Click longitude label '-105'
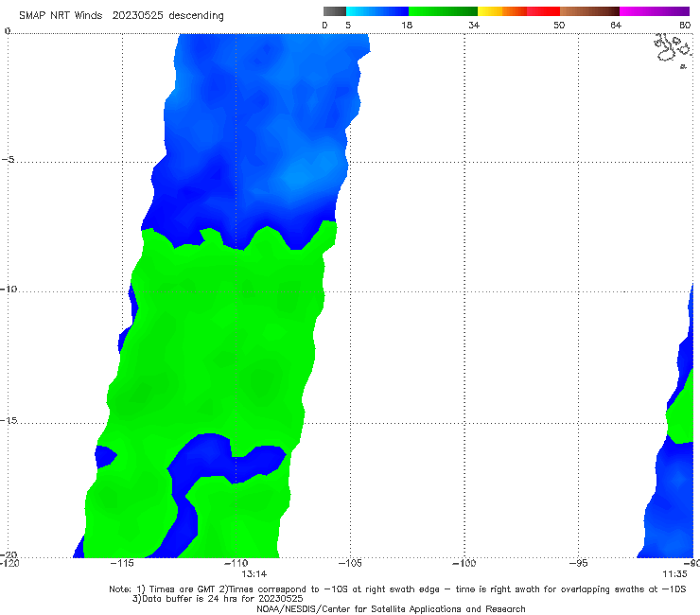Screen dimensions: 700x615 click(350, 563)
